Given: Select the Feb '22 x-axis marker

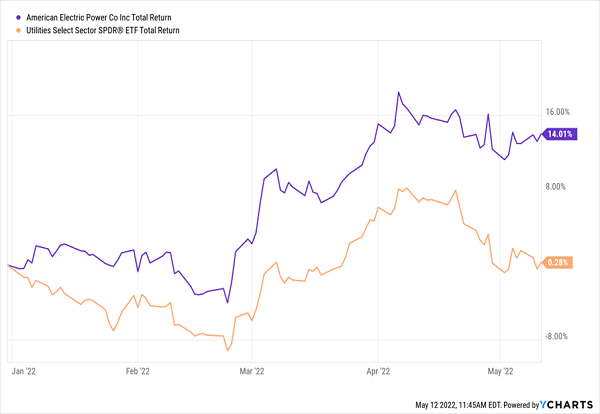Looking at the screenshot, I should [138, 371].
